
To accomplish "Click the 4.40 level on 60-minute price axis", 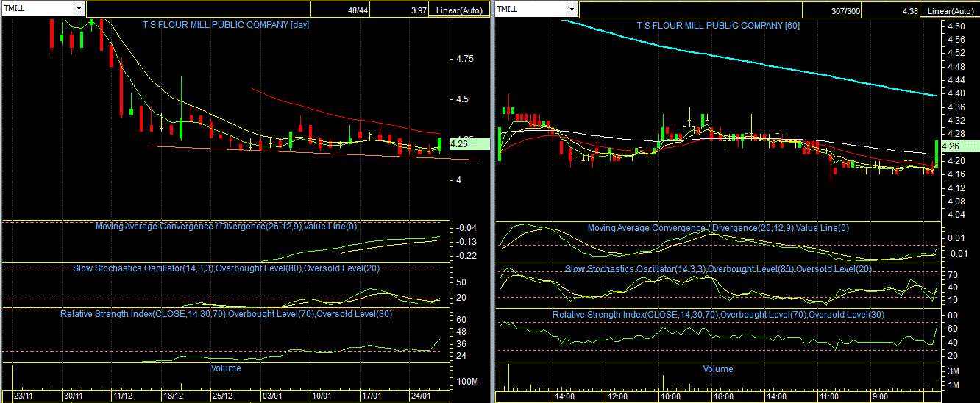I will [956, 93].
